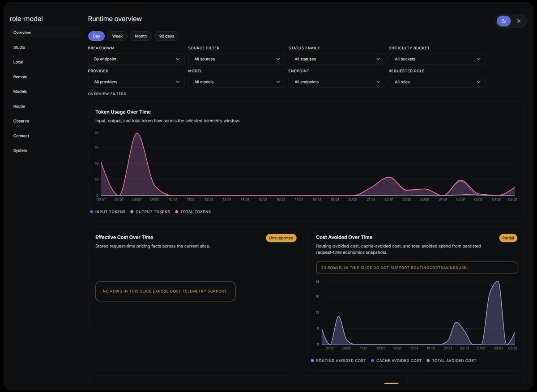Open the Source Filter All sources dropdown
This screenshot has width=537, height=392.
point(236,59)
